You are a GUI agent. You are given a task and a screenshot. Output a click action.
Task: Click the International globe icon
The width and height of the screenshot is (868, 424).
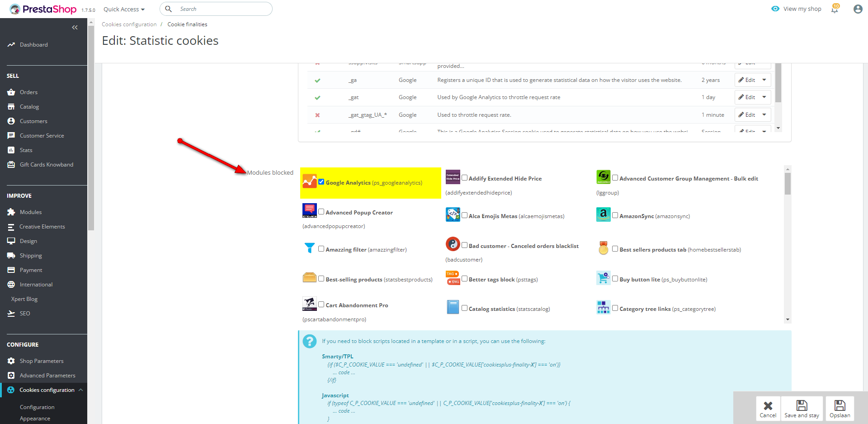[x=11, y=285]
